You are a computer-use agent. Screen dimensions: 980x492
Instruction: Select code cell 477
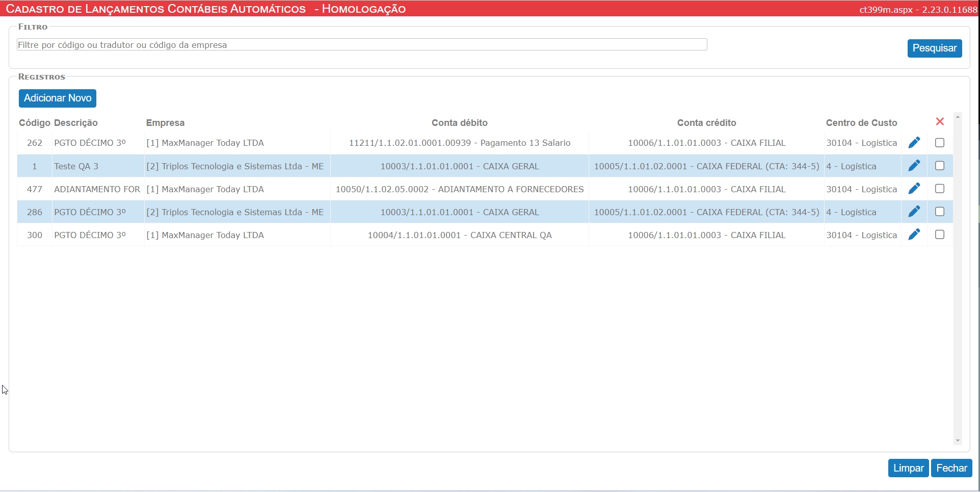[35, 189]
